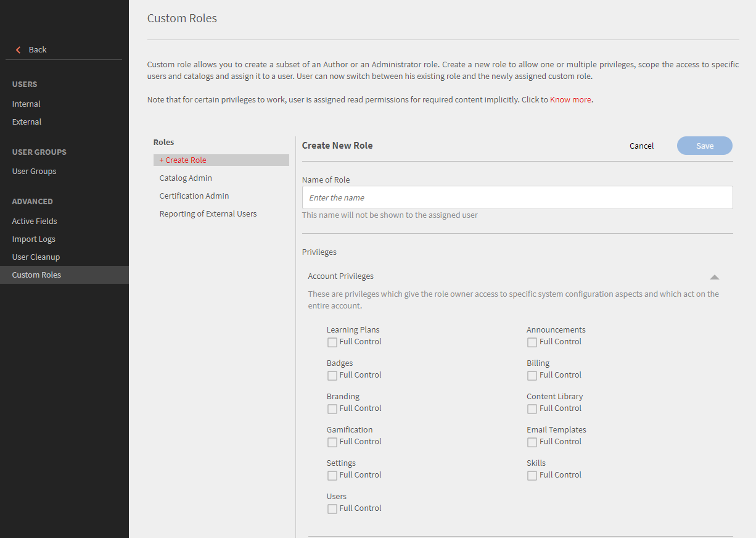Check Full Control under Email Templates
The width and height of the screenshot is (756, 538).
532,442
